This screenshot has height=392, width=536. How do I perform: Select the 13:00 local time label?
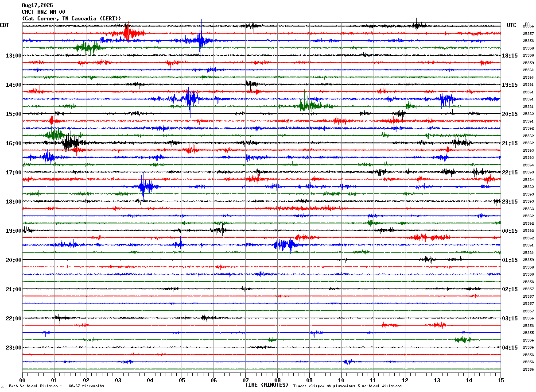pyautogui.click(x=14, y=56)
